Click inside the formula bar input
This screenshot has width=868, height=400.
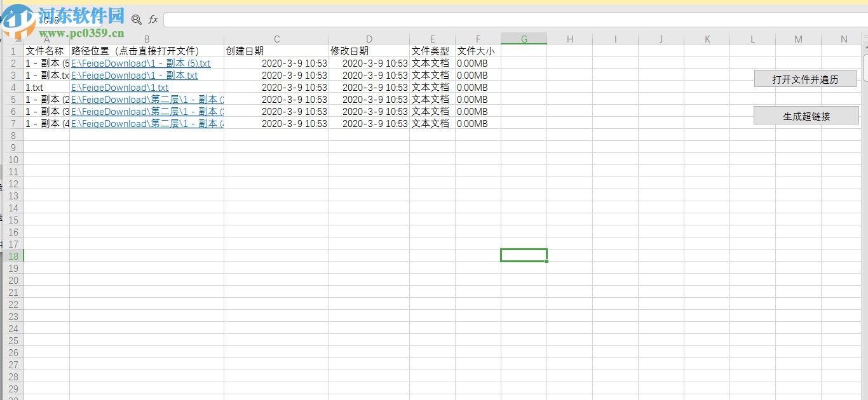pos(515,20)
